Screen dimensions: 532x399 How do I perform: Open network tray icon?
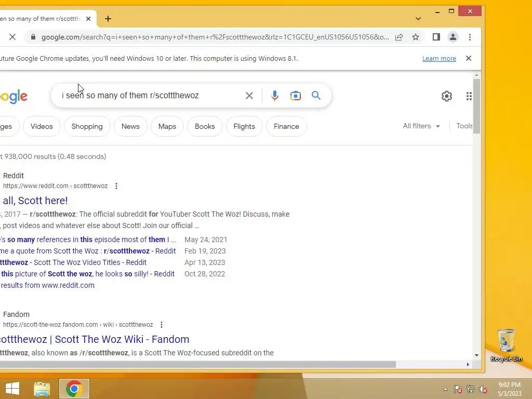pyautogui.click(x=471, y=389)
